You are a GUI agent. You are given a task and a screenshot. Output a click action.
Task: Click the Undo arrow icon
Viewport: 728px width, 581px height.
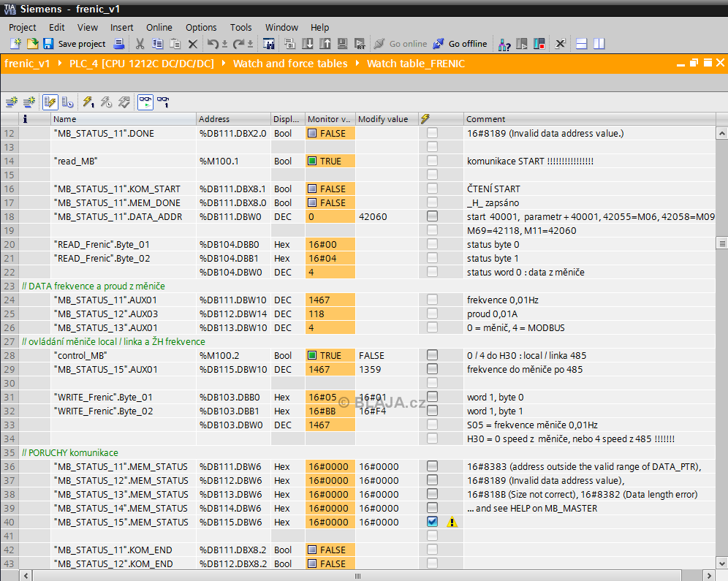pos(212,44)
